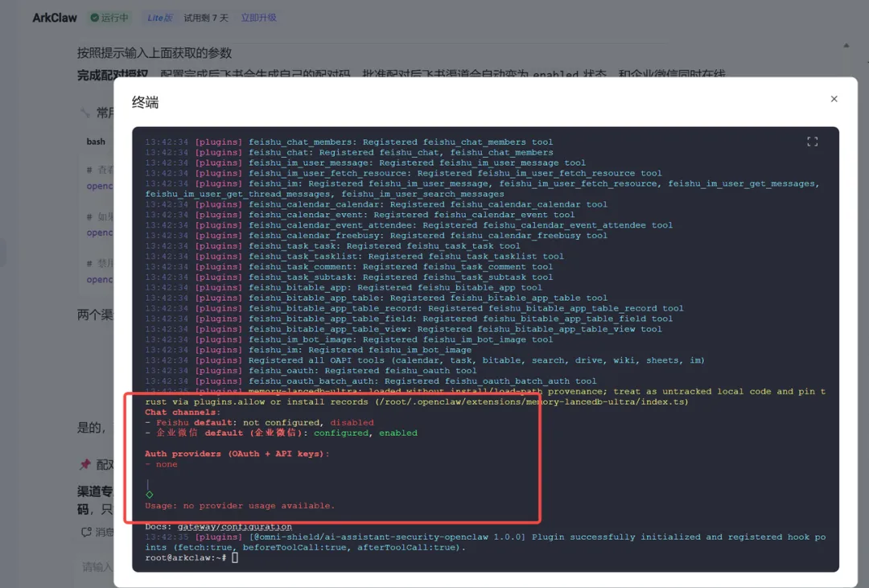Click the Lite版 plan badge

(x=159, y=18)
